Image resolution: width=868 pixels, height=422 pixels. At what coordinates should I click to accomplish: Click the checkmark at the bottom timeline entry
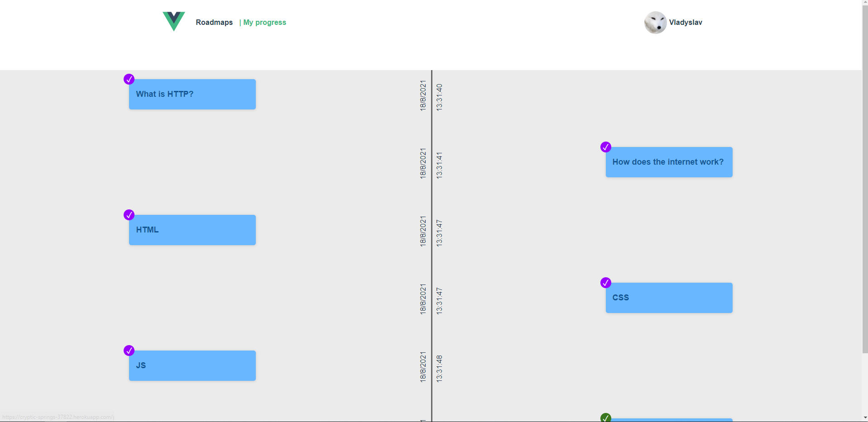606,418
